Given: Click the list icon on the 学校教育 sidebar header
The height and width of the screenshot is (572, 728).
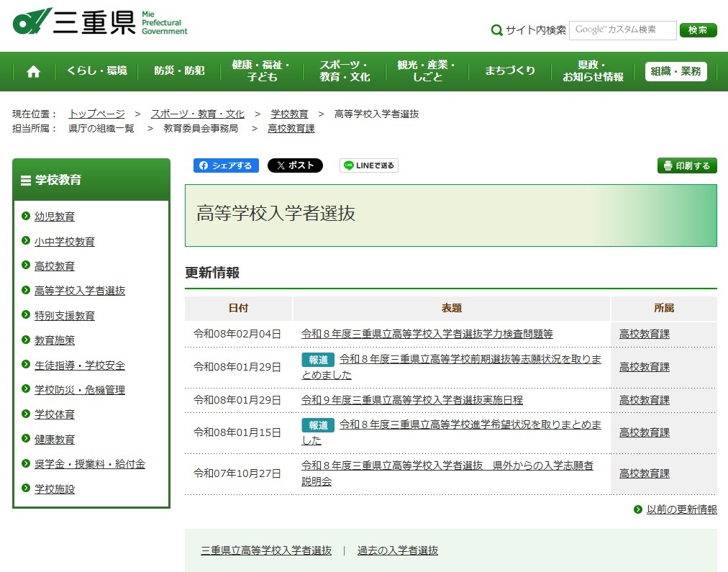Looking at the screenshot, I should [27, 179].
